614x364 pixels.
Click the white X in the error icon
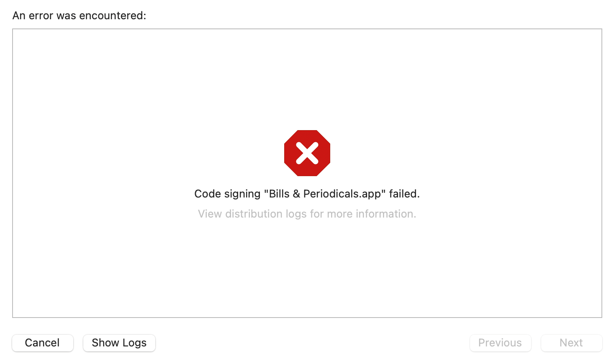pyautogui.click(x=307, y=153)
